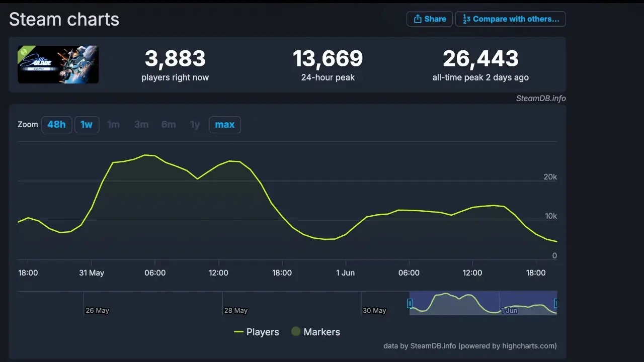
Task: Click the left navigator range handle
Action: click(x=410, y=303)
